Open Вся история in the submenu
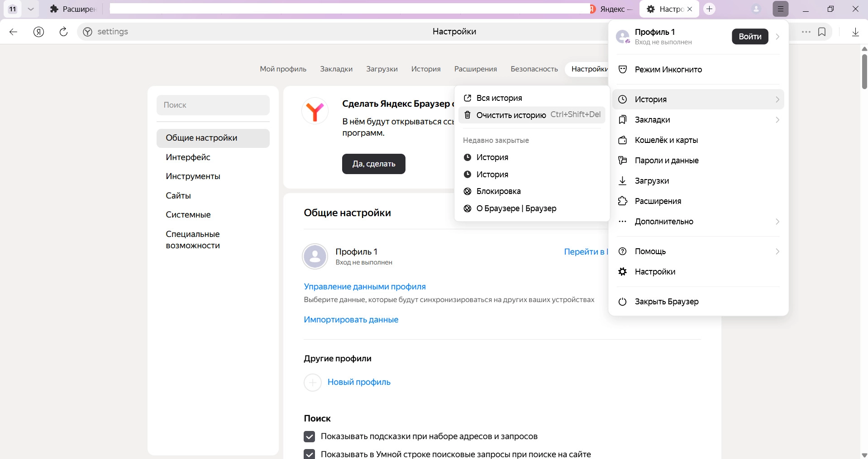868x459 pixels. tap(532, 98)
